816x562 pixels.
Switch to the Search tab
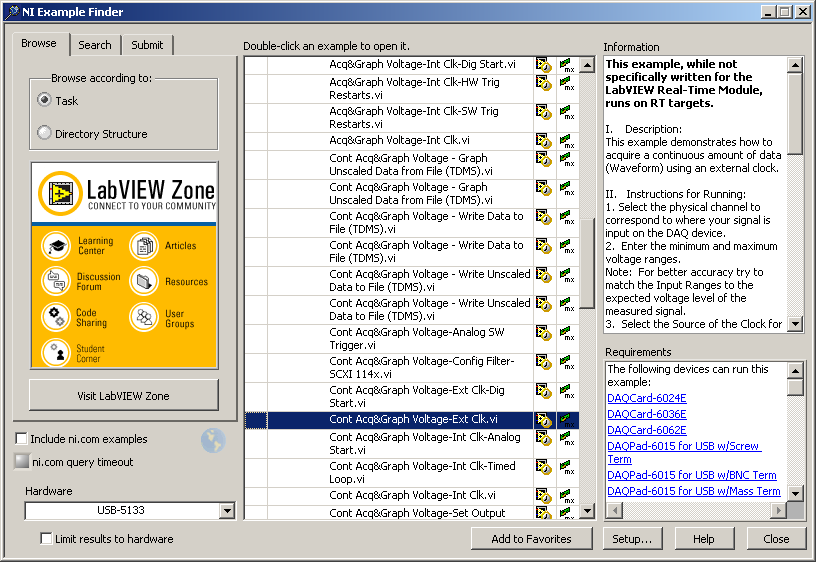(95, 45)
